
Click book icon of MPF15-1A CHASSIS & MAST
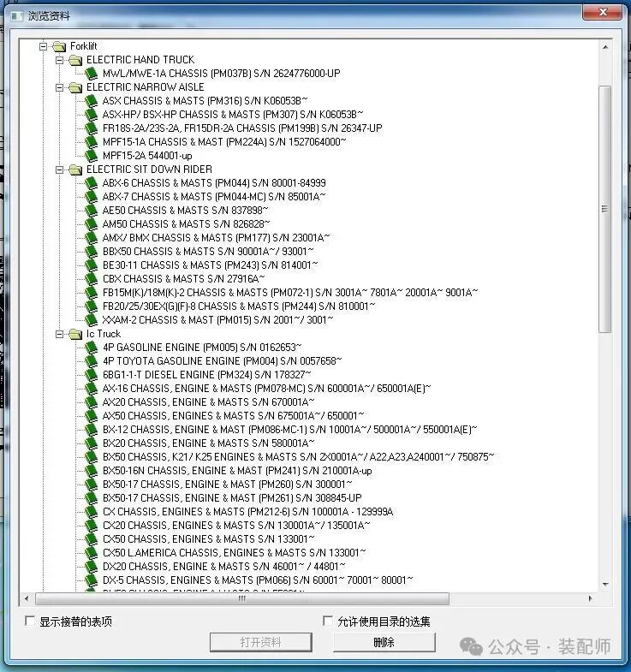(92, 142)
